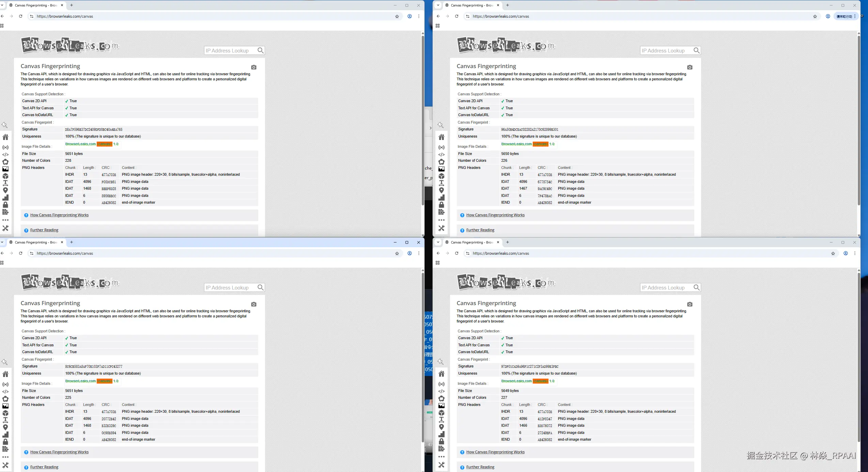Click vertical scrollbar thumb in top-left window
The height and width of the screenshot is (472, 868).
click(x=423, y=120)
